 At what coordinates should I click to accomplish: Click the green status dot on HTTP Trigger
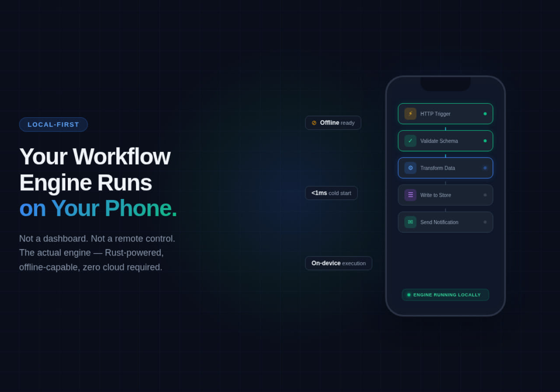pos(485,114)
